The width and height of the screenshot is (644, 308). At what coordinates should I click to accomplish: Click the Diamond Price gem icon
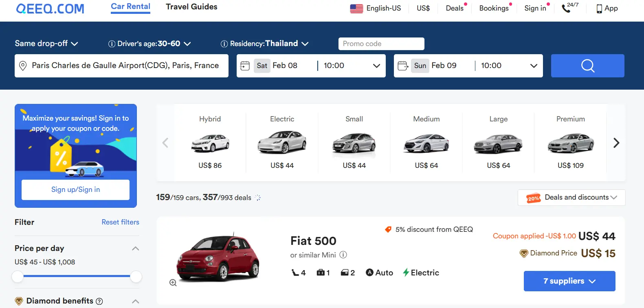[x=524, y=253]
